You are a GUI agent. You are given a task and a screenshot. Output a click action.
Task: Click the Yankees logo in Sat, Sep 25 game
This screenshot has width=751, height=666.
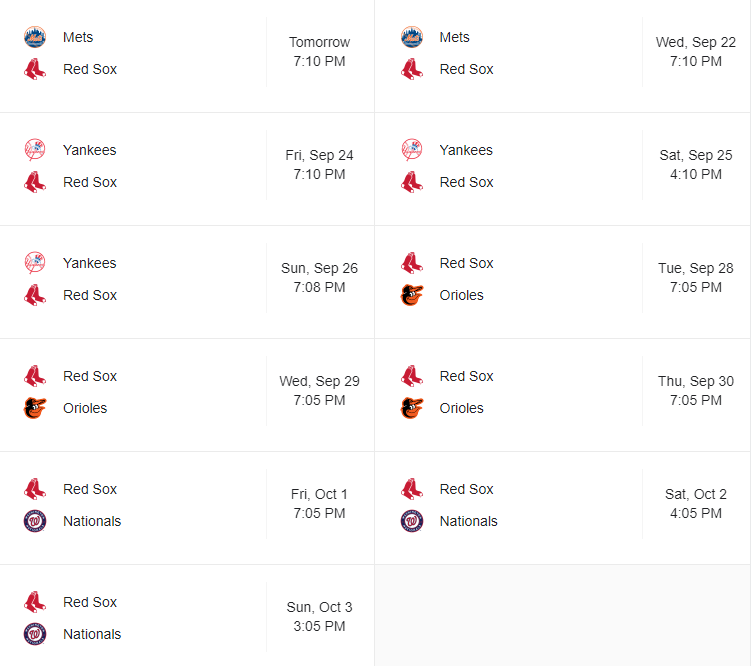coord(412,150)
